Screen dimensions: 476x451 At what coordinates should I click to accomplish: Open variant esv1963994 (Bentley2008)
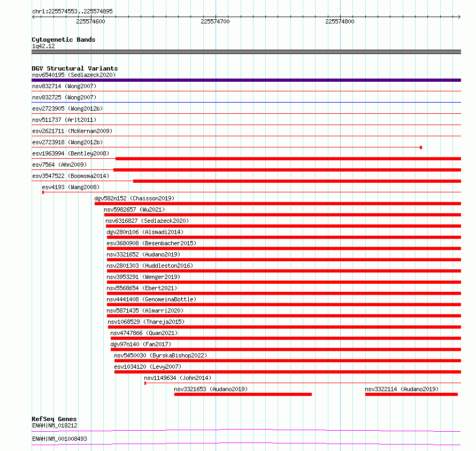point(71,153)
